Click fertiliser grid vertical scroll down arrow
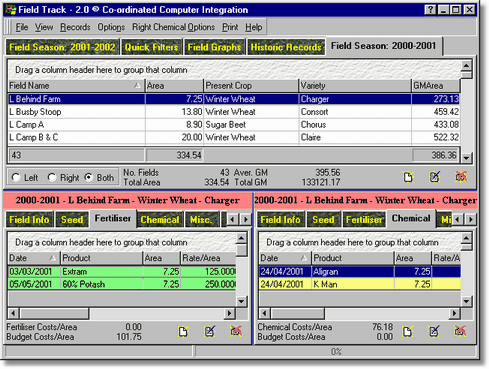 [x=241, y=301]
